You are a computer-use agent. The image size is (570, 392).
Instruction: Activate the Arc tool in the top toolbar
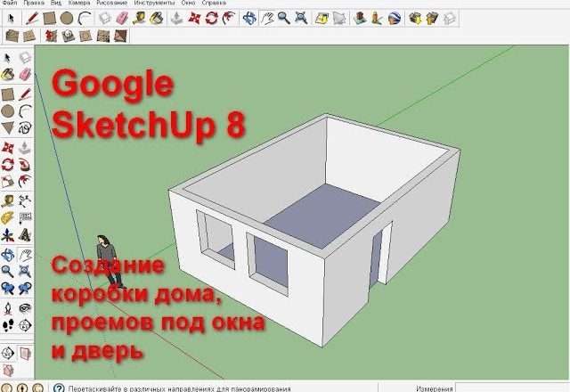tap(85, 18)
